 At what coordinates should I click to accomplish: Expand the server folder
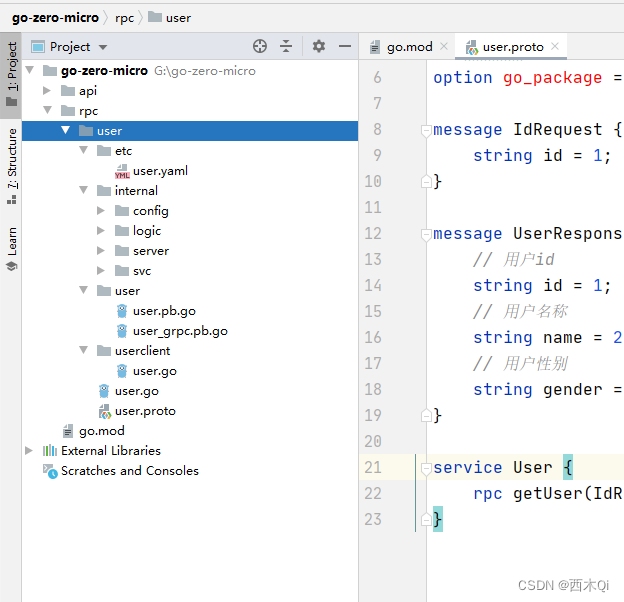coord(101,251)
